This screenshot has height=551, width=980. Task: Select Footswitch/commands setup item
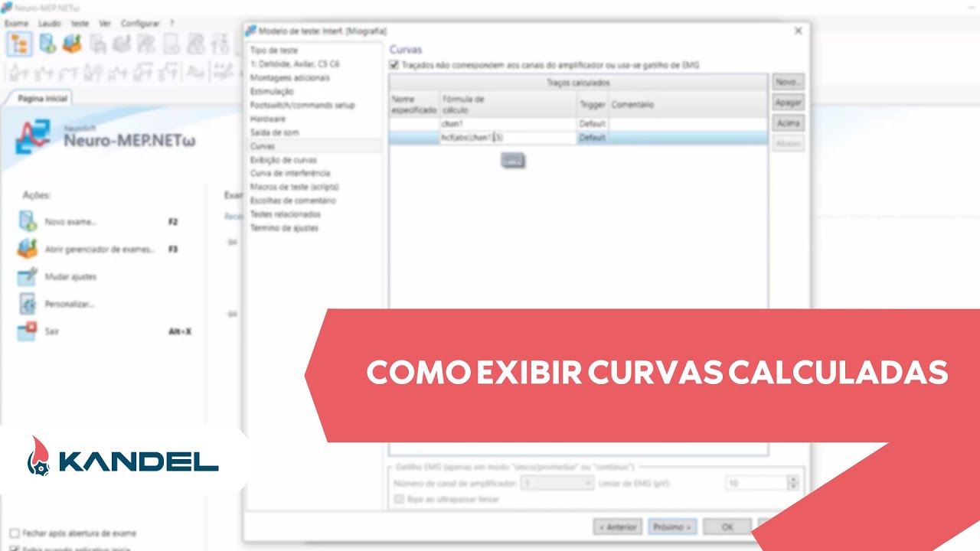(302, 106)
